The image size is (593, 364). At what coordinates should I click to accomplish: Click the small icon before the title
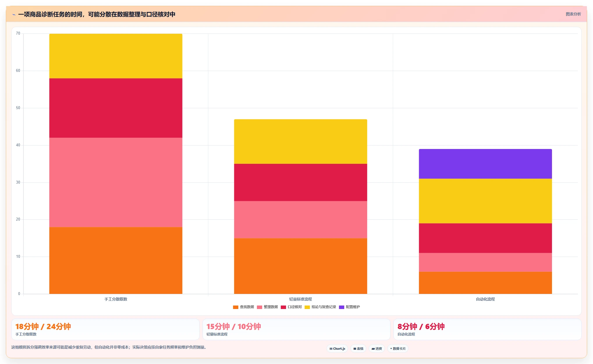(x=14, y=15)
